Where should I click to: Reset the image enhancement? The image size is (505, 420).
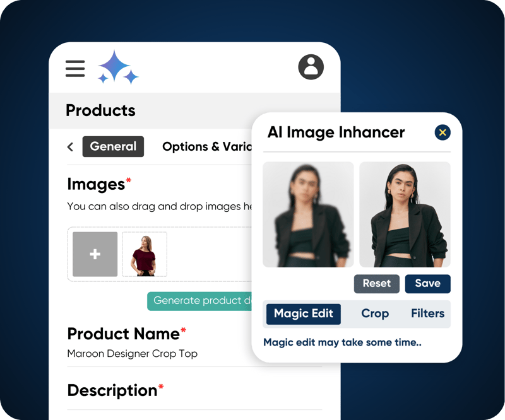(x=376, y=284)
